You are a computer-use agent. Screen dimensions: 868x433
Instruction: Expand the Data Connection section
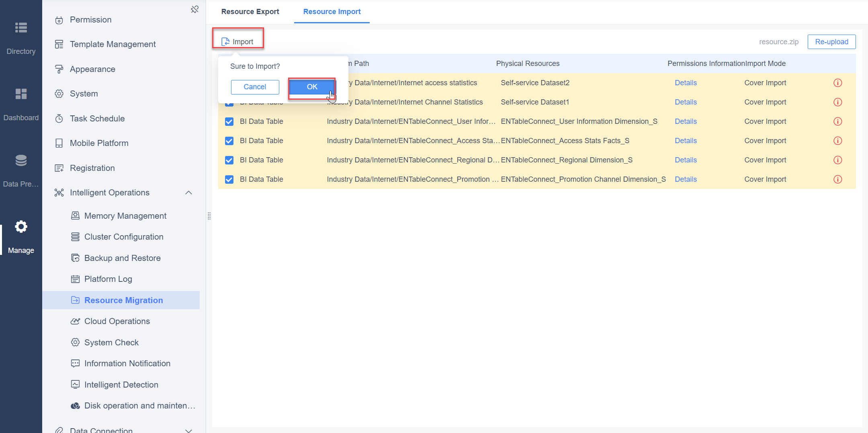pyautogui.click(x=188, y=430)
